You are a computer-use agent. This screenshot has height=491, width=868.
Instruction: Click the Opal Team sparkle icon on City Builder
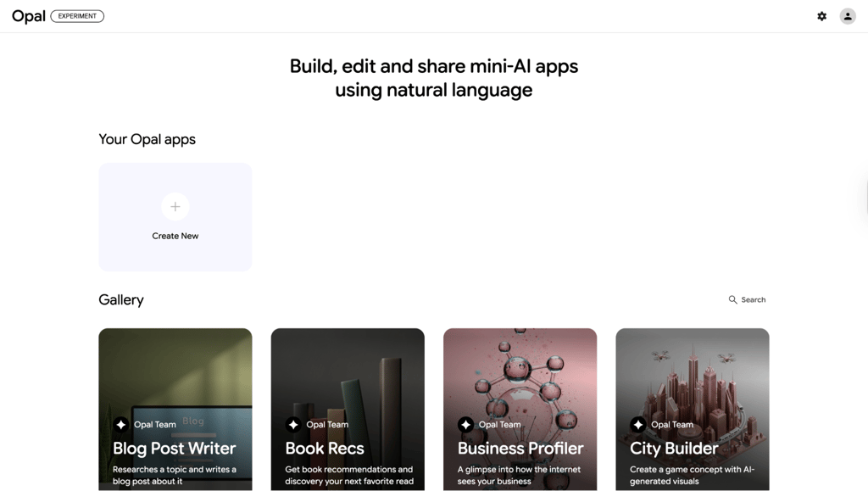637,425
